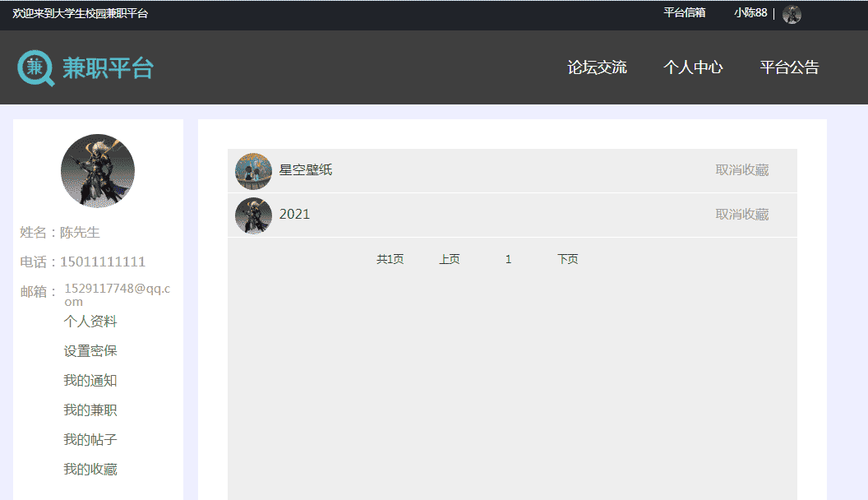Viewport: 868px width, 500px height.
Task: Open the 星空壁纸 item thumbnail
Action: [x=253, y=171]
